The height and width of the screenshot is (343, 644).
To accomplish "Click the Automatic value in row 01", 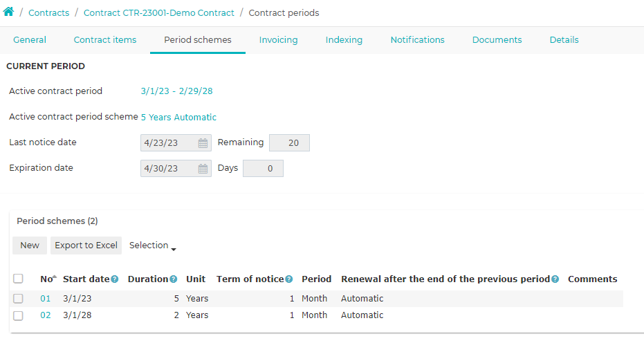I will point(362,299).
